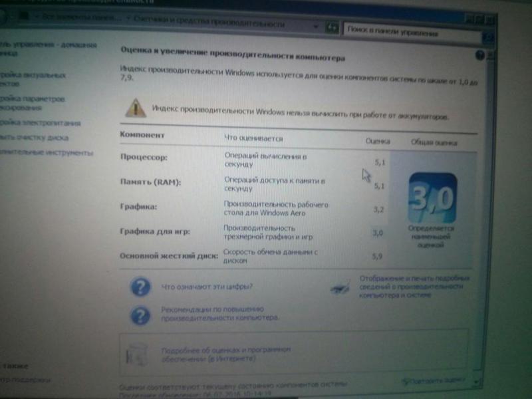Viewport: 532px width, 399px height.
Task: Click the help question mark icon at top right
Action: (480, 55)
